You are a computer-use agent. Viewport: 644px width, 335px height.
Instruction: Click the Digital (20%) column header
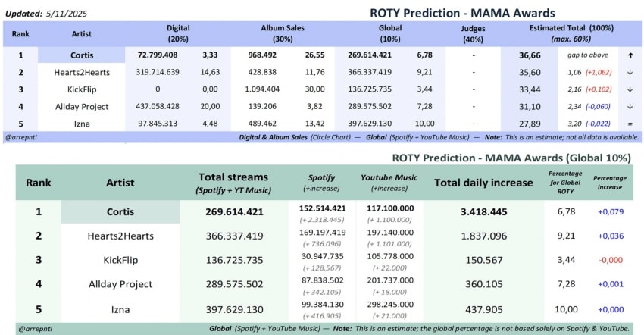(x=179, y=33)
